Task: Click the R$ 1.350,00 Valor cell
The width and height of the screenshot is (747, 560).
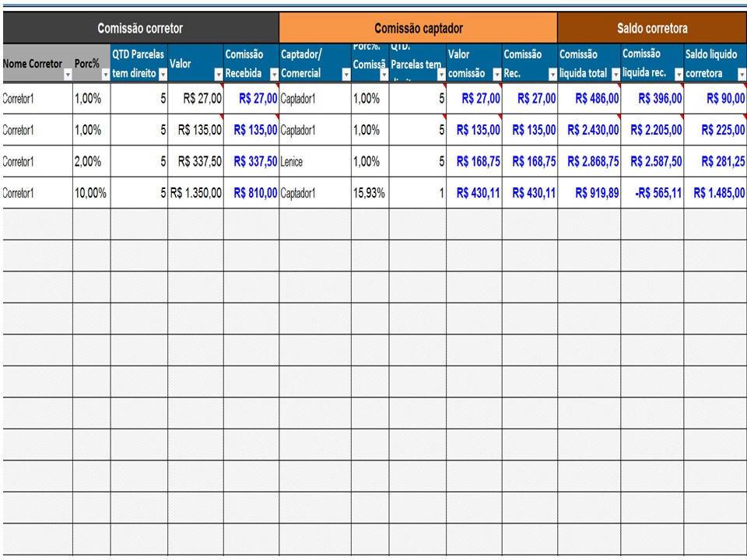Action: point(195,193)
